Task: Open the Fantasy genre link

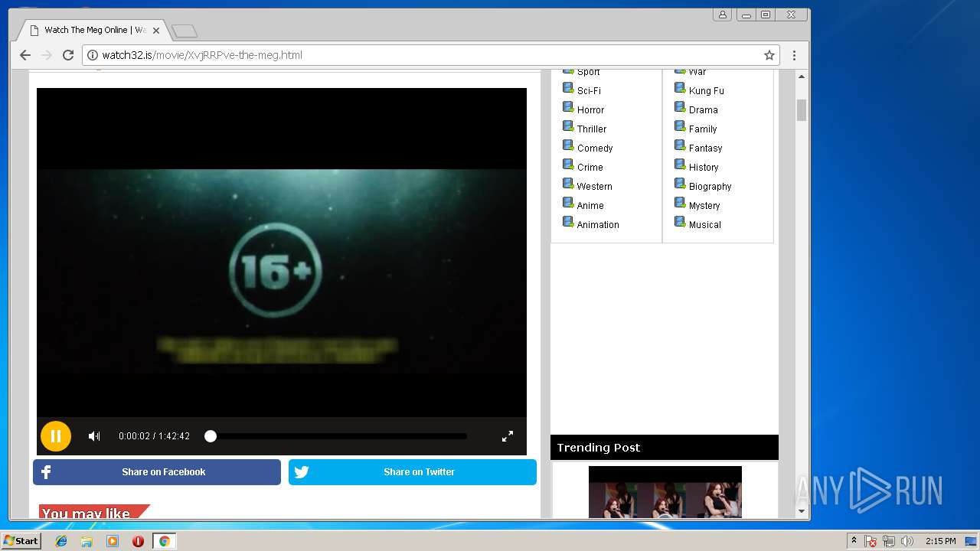Action: (x=705, y=148)
